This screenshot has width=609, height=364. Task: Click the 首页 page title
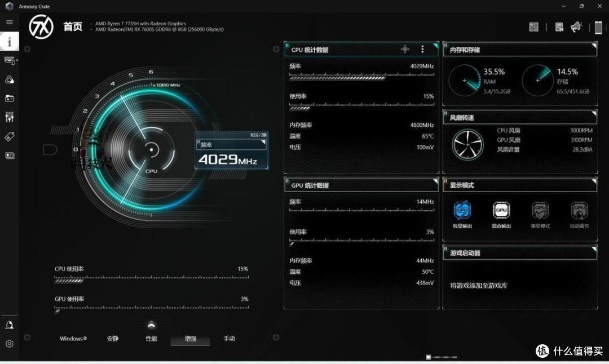click(x=73, y=27)
